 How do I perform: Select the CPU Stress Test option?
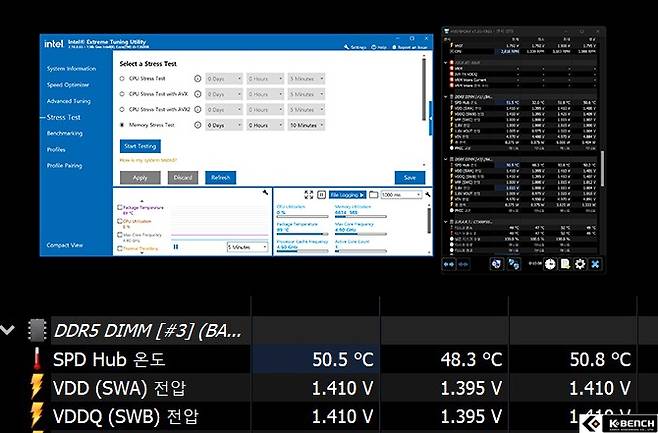tap(122, 78)
